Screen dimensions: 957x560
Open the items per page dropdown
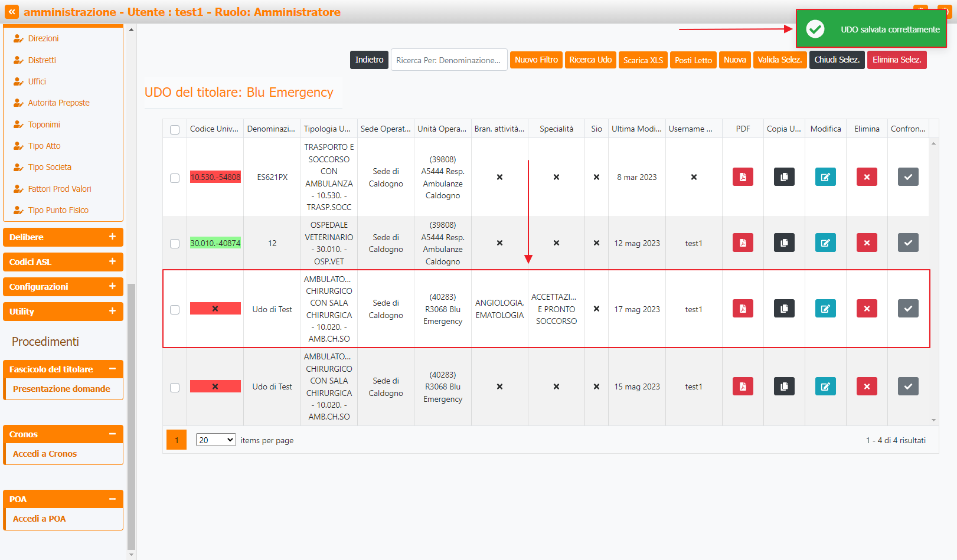click(215, 440)
